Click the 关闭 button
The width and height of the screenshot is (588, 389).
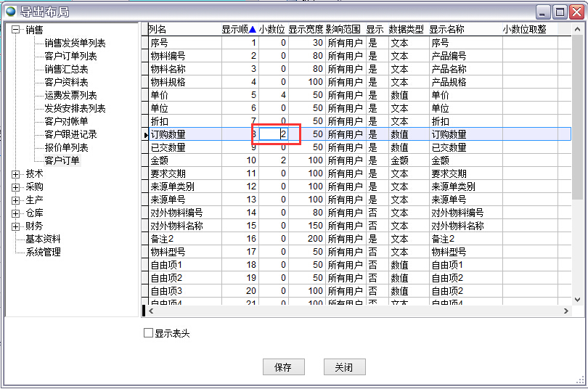pyautogui.click(x=344, y=367)
